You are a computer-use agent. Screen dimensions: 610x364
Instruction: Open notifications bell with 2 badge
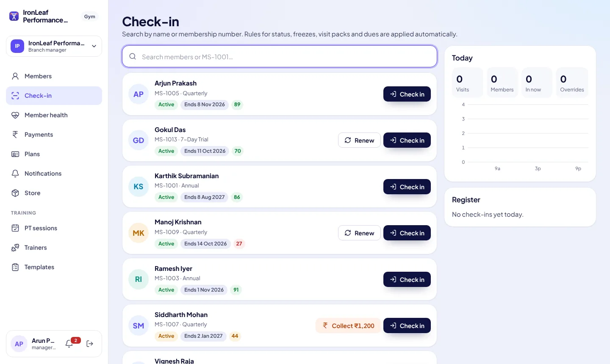69,344
